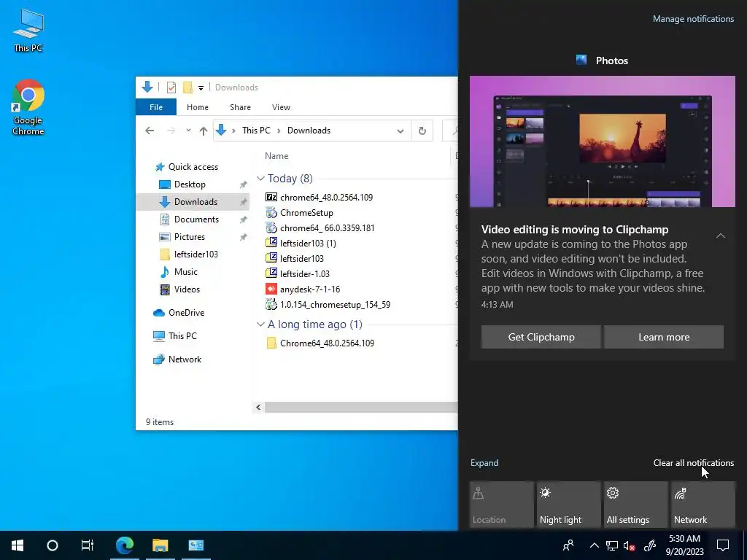Screen dimensions: 747x560
Task: Show hidden system tray icons
Action: click(x=594, y=545)
